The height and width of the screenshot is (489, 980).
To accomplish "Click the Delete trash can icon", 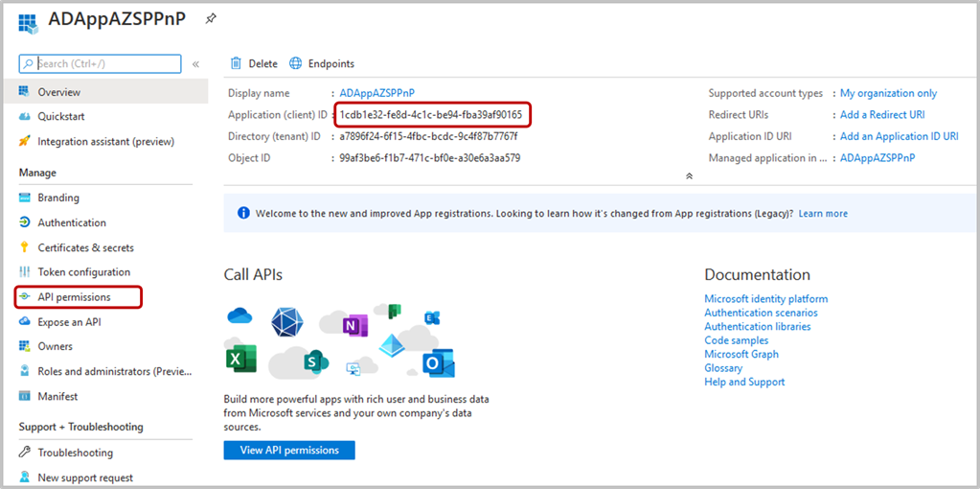I will 236,63.
